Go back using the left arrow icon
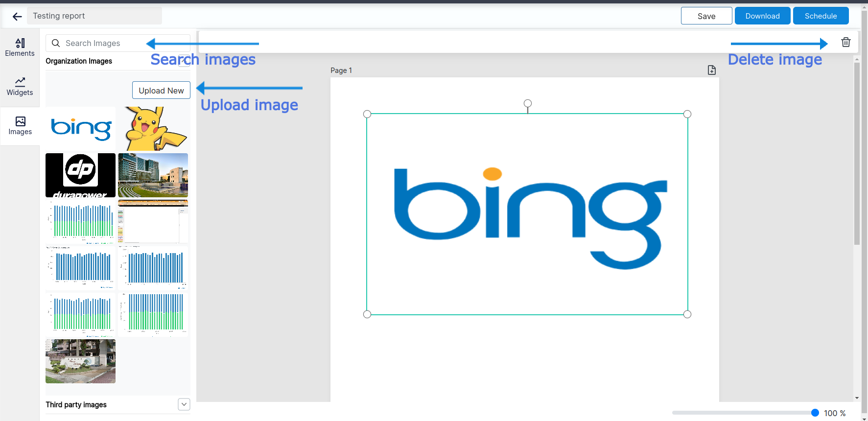868x421 pixels. tap(17, 17)
